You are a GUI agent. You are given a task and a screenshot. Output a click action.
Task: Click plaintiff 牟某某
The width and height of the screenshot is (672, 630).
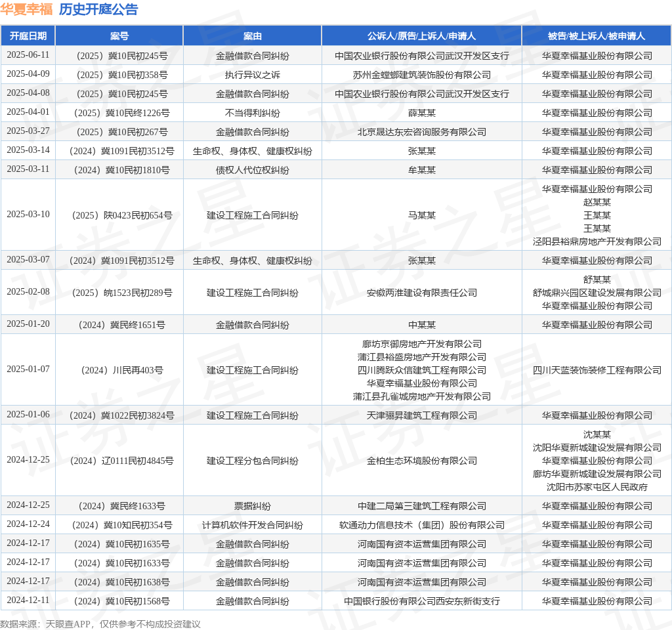(x=422, y=170)
